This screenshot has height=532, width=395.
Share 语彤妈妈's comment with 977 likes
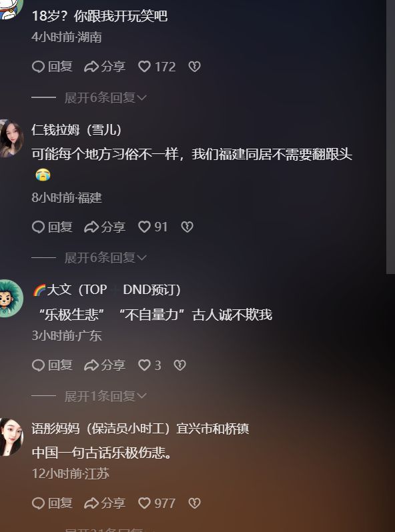[105, 503]
